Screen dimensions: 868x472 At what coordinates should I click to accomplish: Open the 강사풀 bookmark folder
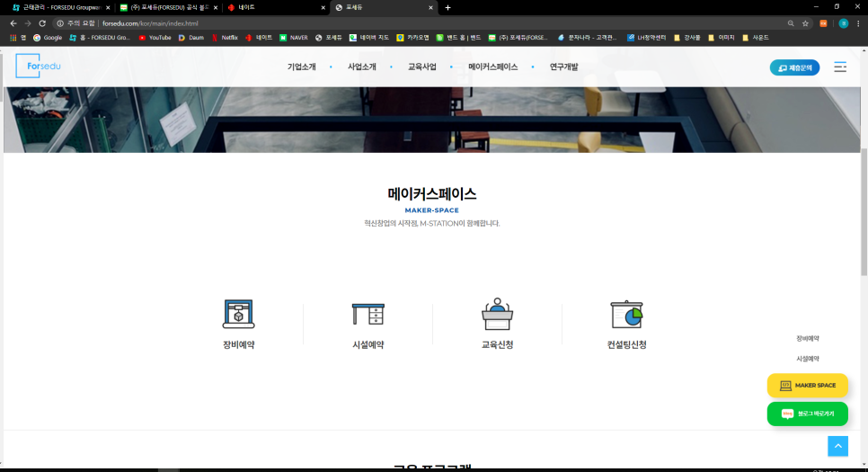tap(687, 38)
